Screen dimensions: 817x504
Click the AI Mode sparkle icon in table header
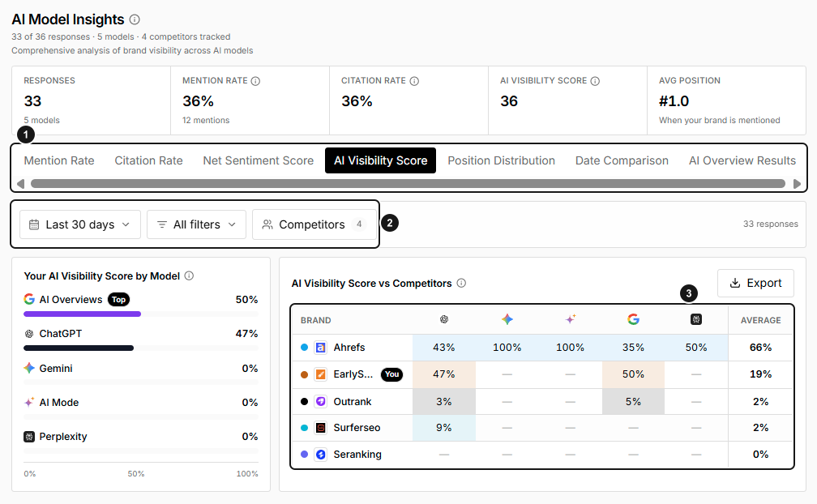coord(571,319)
